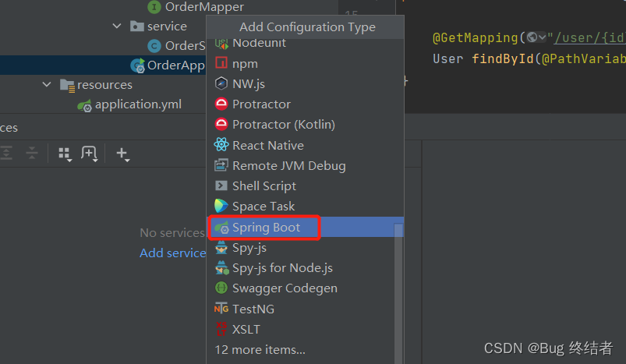This screenshot has width=626, height=364.
Task: Click the popup list scrollbar
Action: (398, 293)
